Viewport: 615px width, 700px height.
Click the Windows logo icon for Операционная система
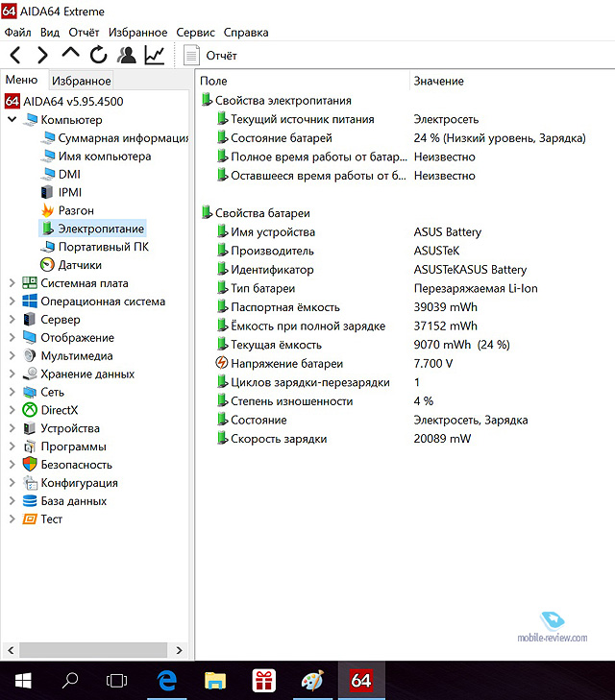(x=30, y=302)
